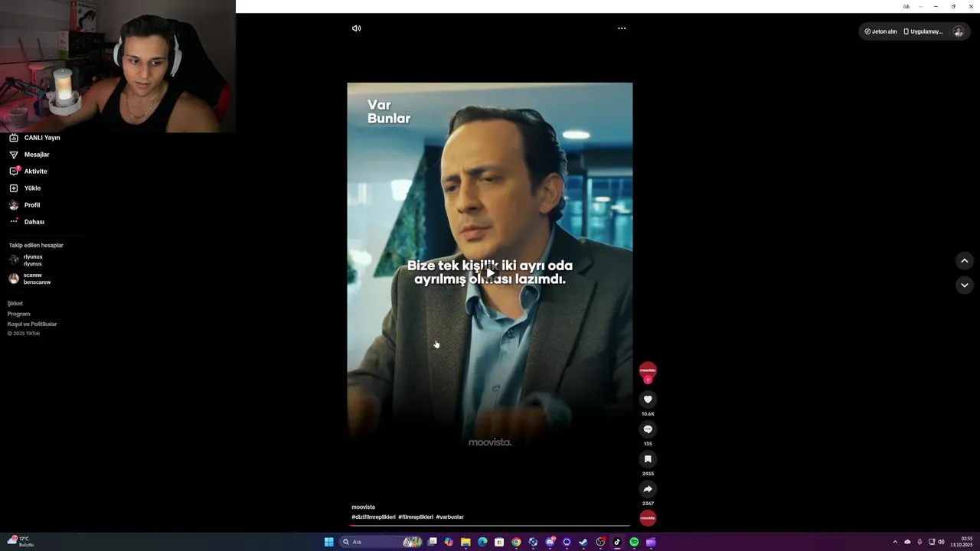The width and height of the screenshot is (980, 551).
Task: Click the microphone tray icon
Action: 920,542
